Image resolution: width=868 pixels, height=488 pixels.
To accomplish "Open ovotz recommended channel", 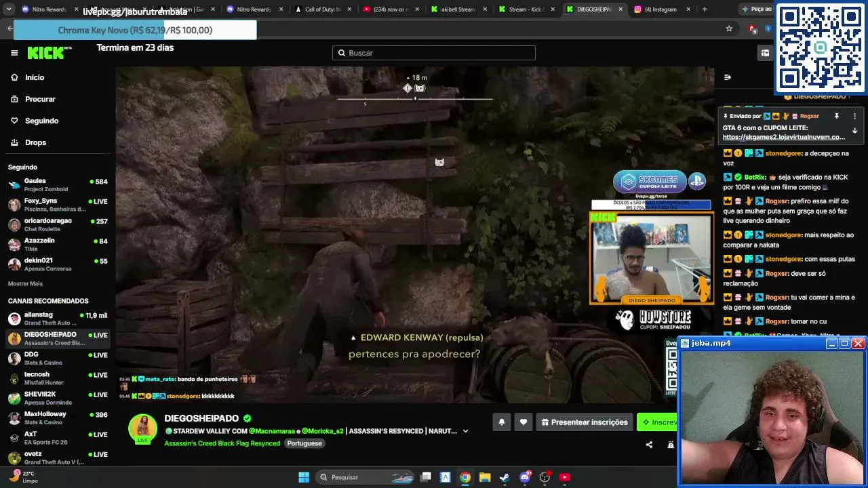I will point(58,457).
